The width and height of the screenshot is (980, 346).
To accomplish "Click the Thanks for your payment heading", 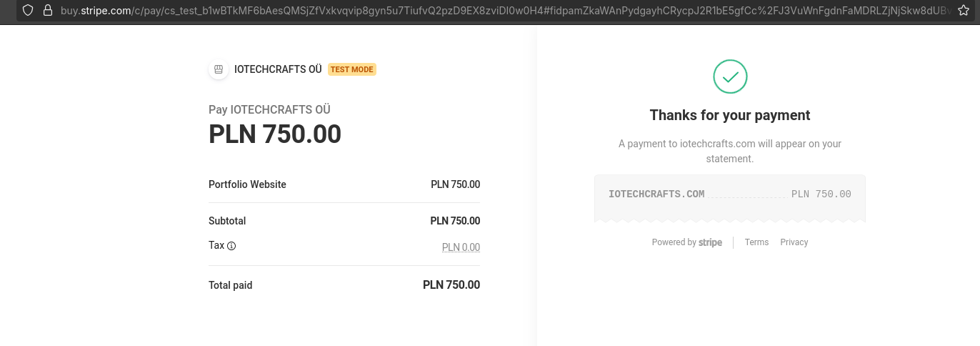I will (x=730, y=115).
